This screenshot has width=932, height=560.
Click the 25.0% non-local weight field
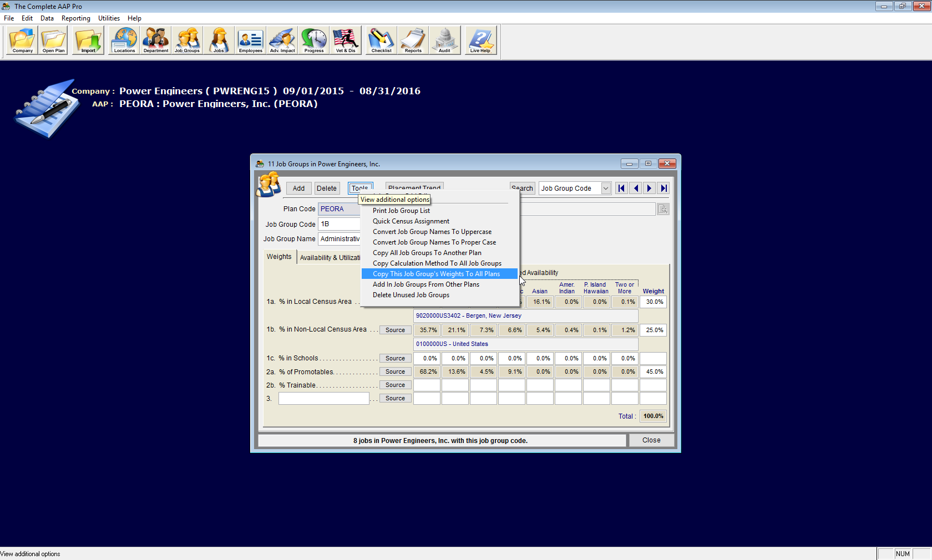(654, 330)
